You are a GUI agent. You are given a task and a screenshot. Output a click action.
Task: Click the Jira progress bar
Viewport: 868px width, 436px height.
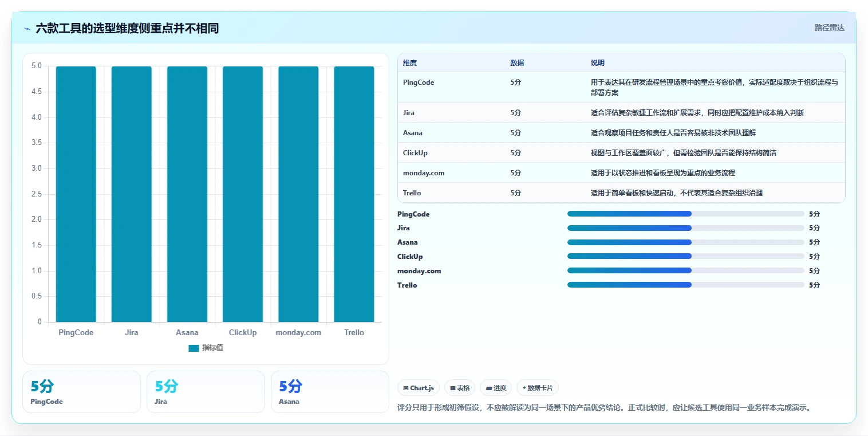tap(686, 228)
